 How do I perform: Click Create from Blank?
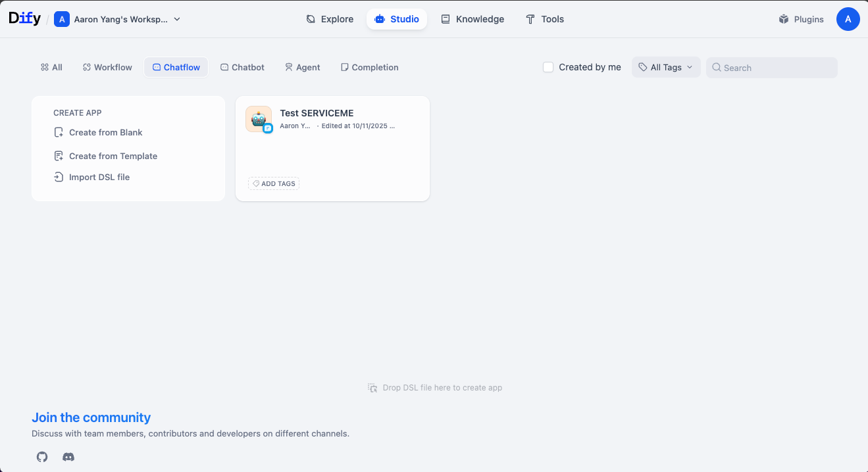coord(105,132)
